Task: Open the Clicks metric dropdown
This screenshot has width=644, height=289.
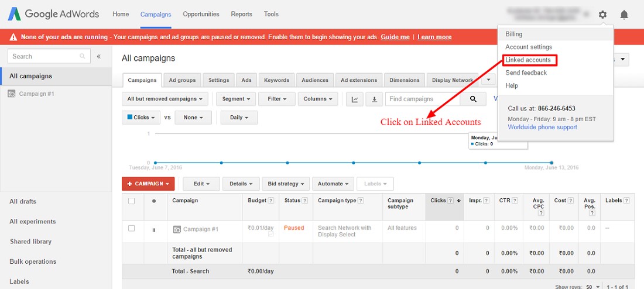Action: (x=141, y=118)
